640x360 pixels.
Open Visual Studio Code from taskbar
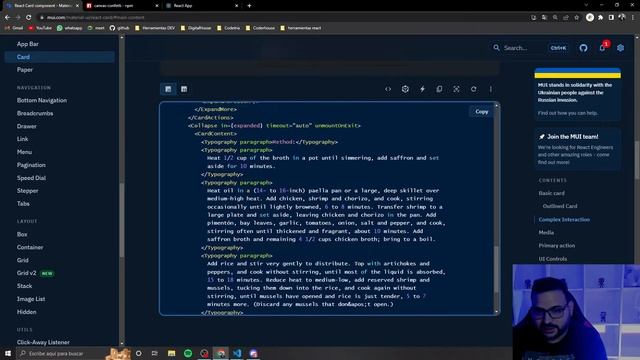pyautogui.click(x=237, y=353)
